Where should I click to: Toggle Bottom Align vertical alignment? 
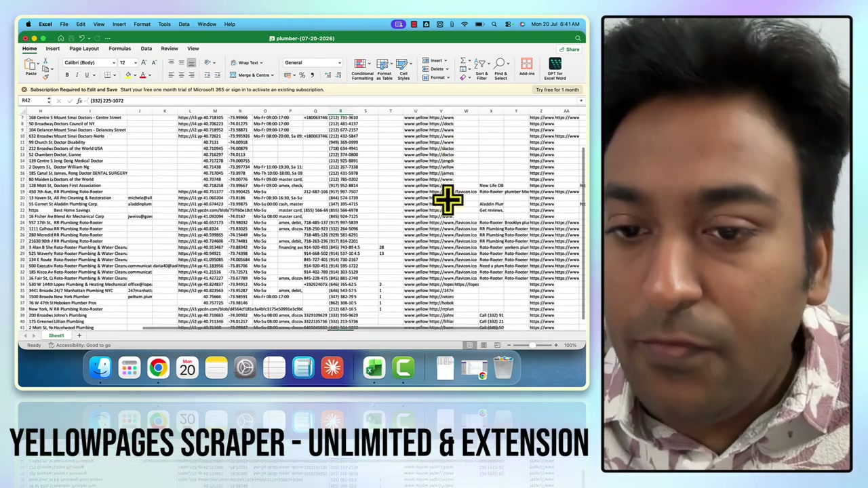point(191,62)
